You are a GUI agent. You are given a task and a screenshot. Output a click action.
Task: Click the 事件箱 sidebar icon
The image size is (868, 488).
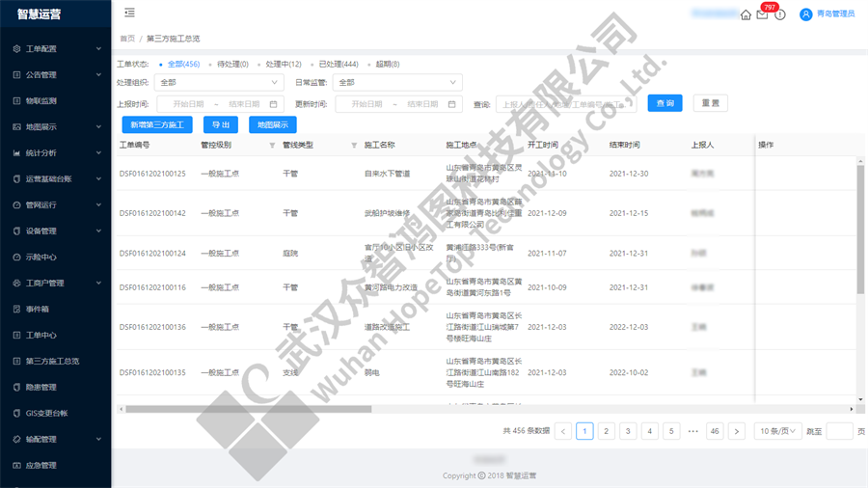point(16,309)
